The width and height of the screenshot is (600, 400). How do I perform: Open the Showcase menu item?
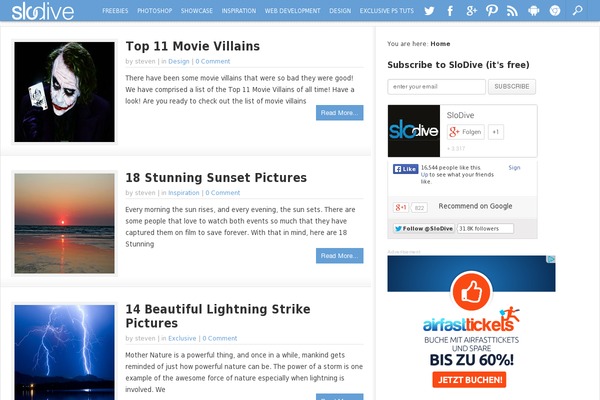(x=197, y=11)
